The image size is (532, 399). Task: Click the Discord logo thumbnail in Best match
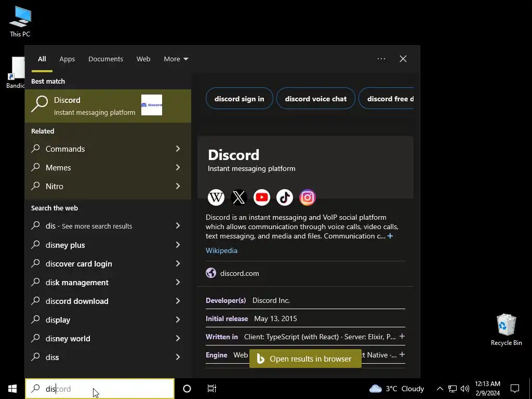point(152,105)
